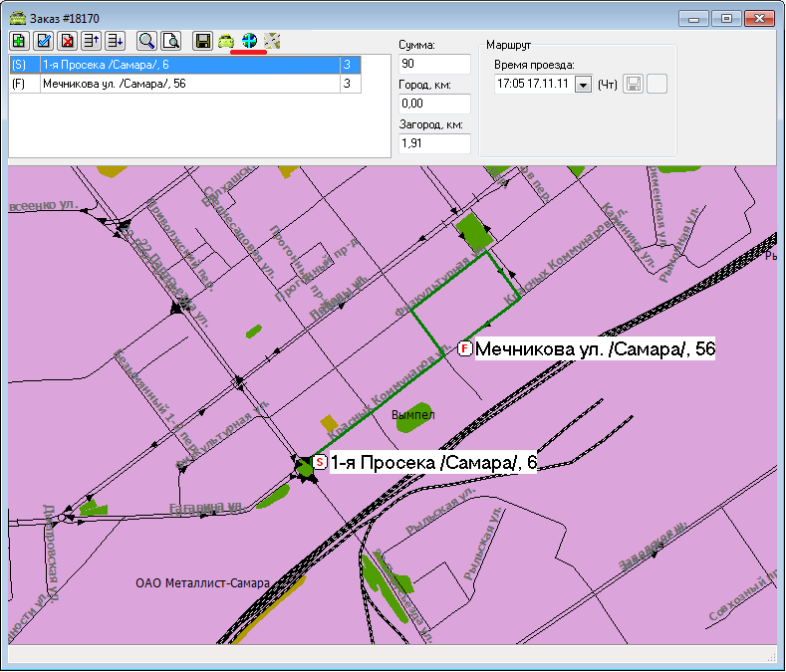786x672 pixels.
Task: Click the document preview magnifier icon
Action: pos(170,41)
